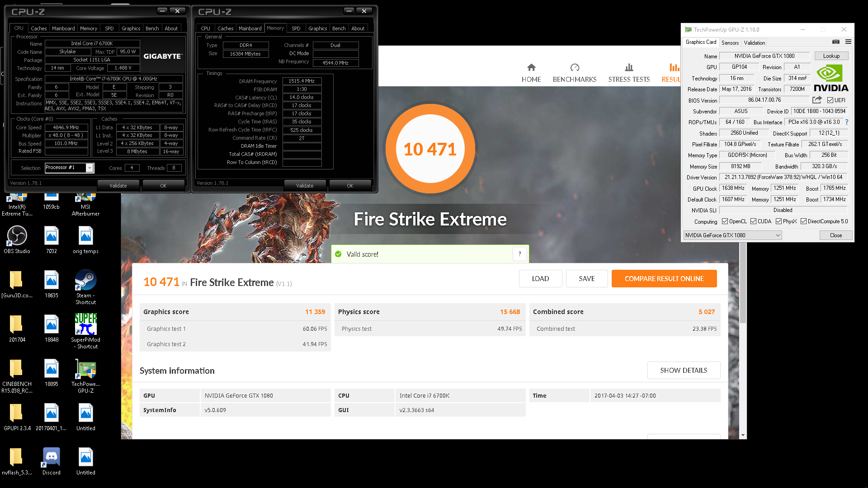
Task: Click the Core Speed 4846.9 MHz value
Action: [x=66, y=127]
